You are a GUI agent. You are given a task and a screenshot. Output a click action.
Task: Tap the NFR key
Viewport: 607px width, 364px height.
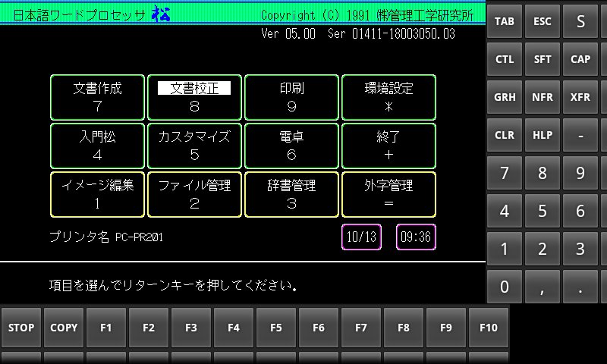click(x=543, y=97)
